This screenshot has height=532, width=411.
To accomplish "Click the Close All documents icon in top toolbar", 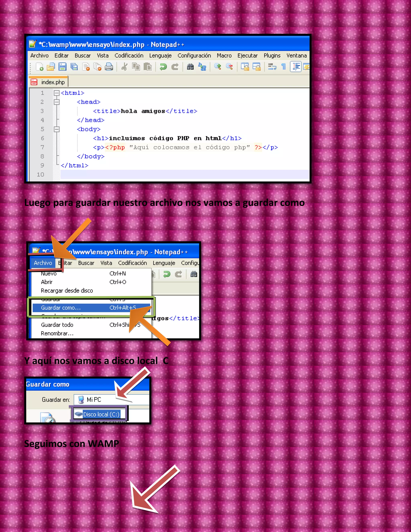I will (97, 66).
